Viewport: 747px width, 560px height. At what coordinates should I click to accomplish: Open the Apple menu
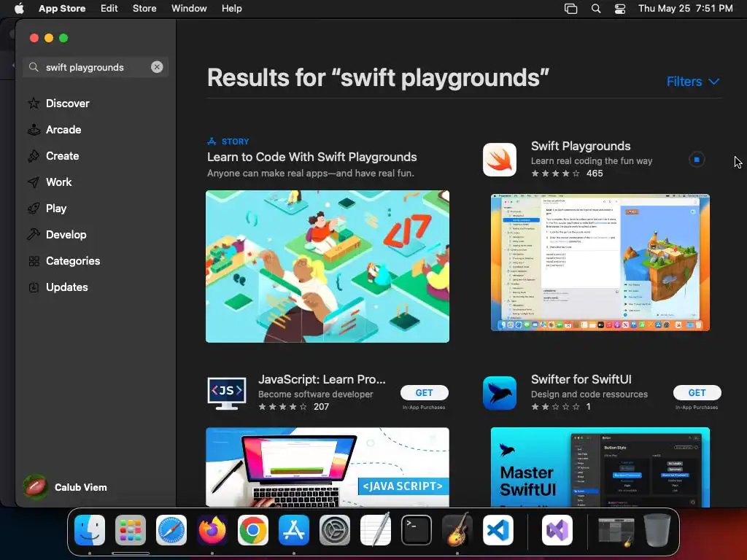coord(19,9)
